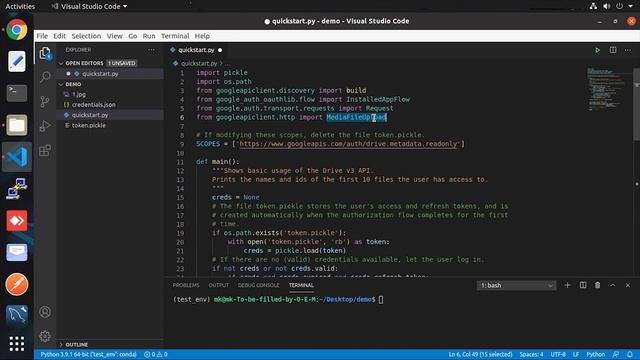Split the editor to the right
The image size is (640, 360).
(613, 50)
